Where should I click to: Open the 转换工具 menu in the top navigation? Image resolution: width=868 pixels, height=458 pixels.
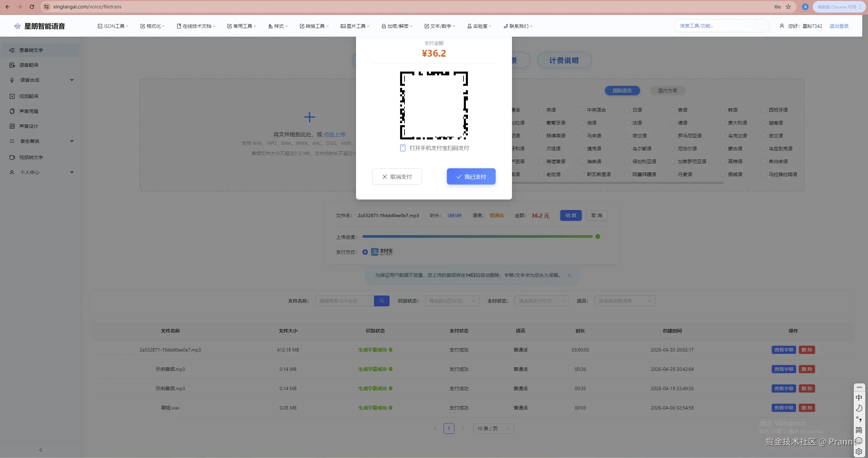point(314,26)
